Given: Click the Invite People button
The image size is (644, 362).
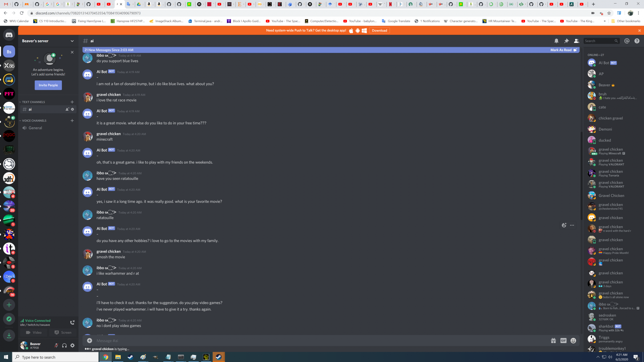Looking at the screenshot, I should click(x=48, y=85).
